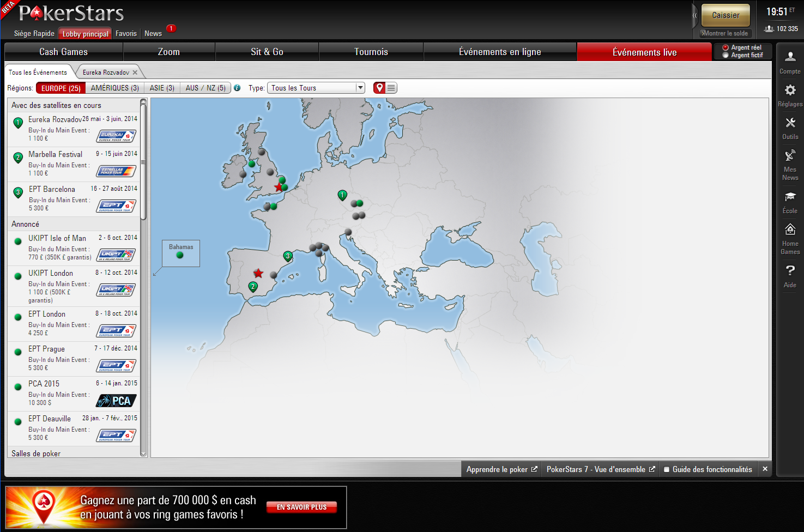The image size is (804, 532).
Task: Open the Type Tous les Tours dropdown
Action: pos(316,88)
